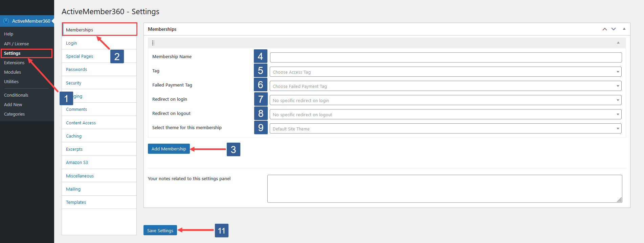Click 'Select theme for this membership' label
This screenshot has width=644, height=243.
click(187, 127)
